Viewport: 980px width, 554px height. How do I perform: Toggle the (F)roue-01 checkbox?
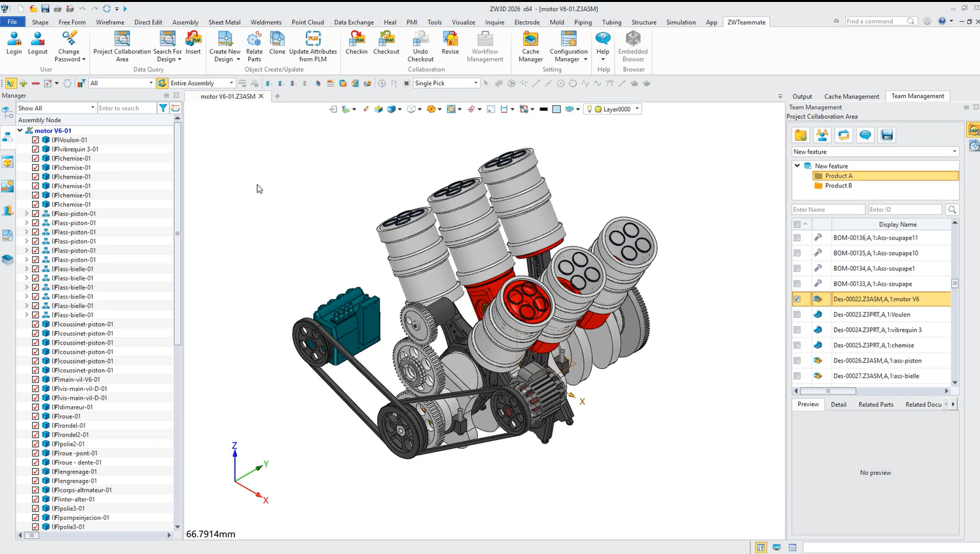[35, 416]
